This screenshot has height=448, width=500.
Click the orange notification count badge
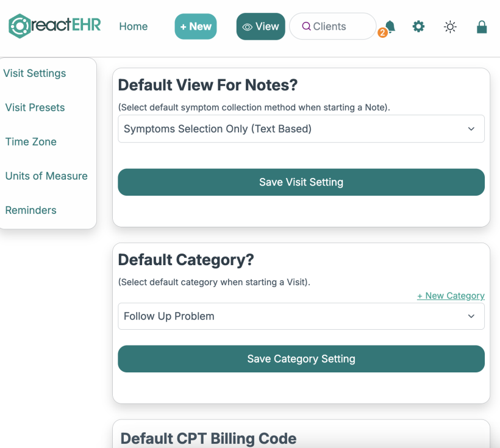(x=382, y=32)
